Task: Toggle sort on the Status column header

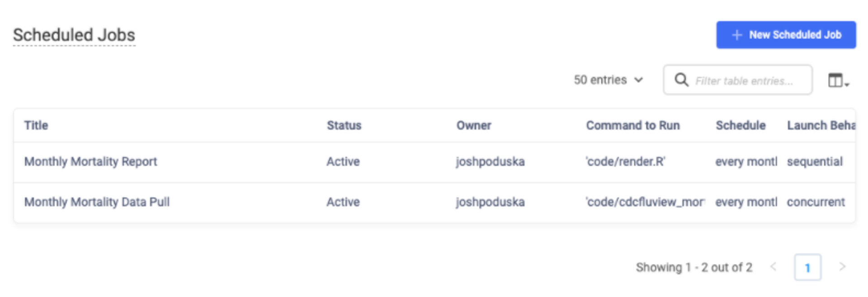Action: (x=344, y=125)
